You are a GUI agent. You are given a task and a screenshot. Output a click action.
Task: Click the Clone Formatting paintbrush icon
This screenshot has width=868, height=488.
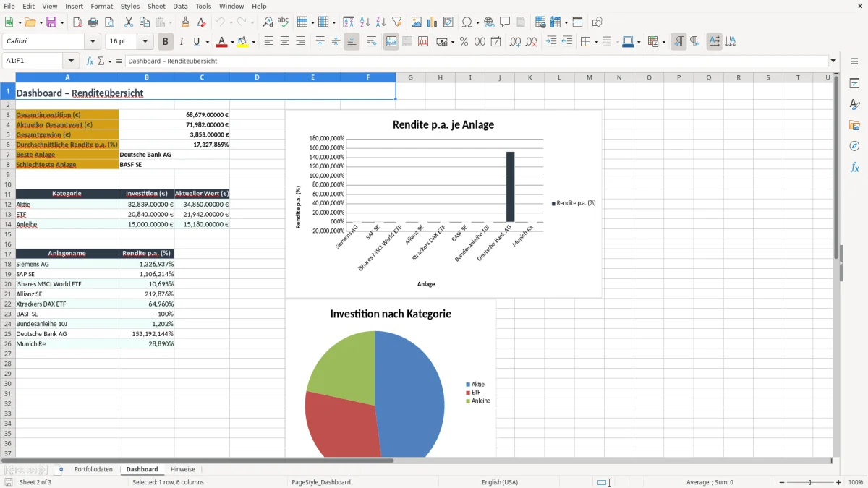(x=185, y=22)
